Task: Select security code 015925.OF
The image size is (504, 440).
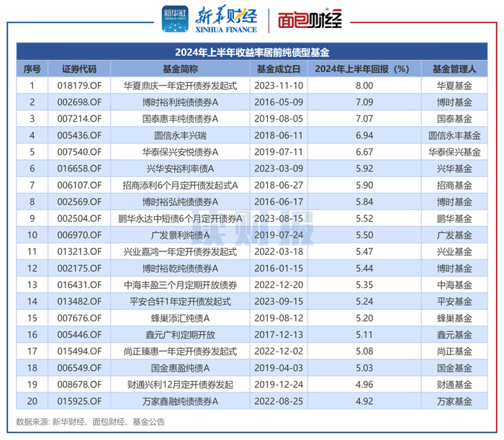Action: (79, 401)
